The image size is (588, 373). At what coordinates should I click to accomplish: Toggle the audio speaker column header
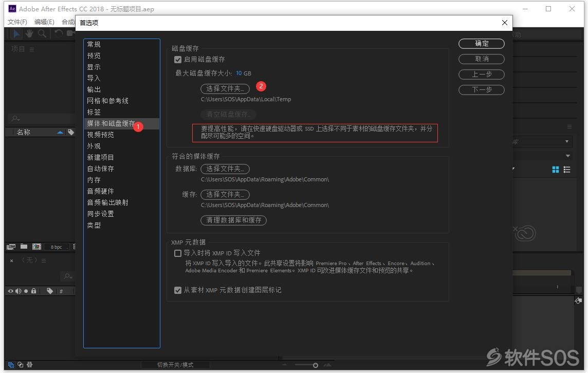click(x=18, y=291)
